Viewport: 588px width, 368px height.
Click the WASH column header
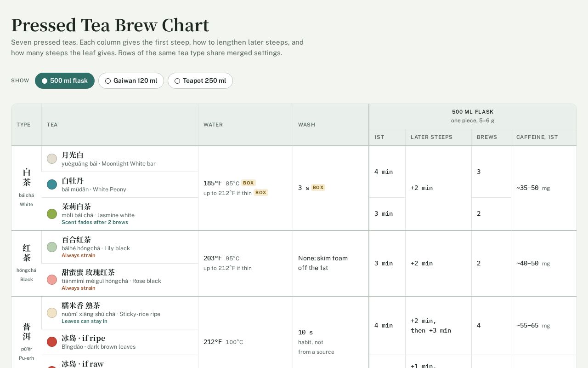pos(331,125)
